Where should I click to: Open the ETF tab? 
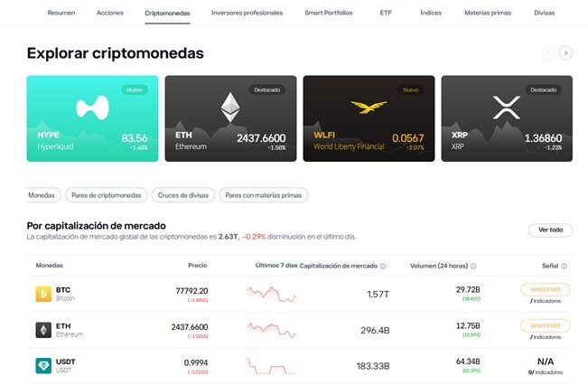click(386, 13)
